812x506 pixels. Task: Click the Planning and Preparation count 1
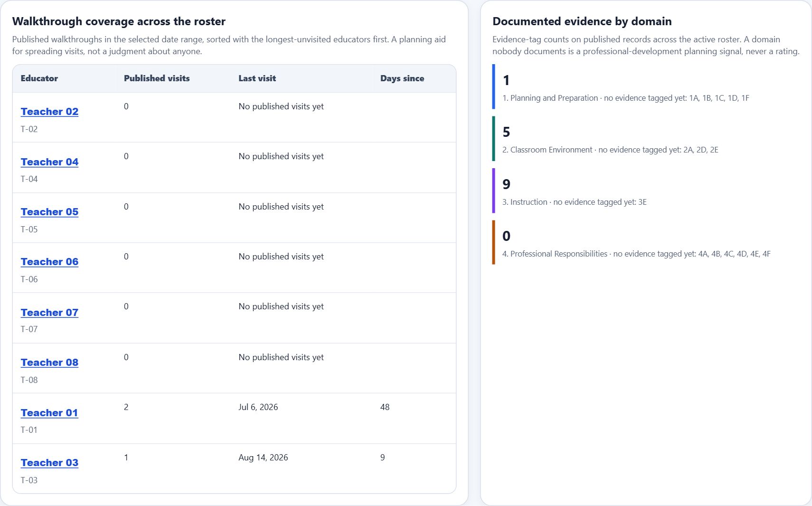(506, 80)
